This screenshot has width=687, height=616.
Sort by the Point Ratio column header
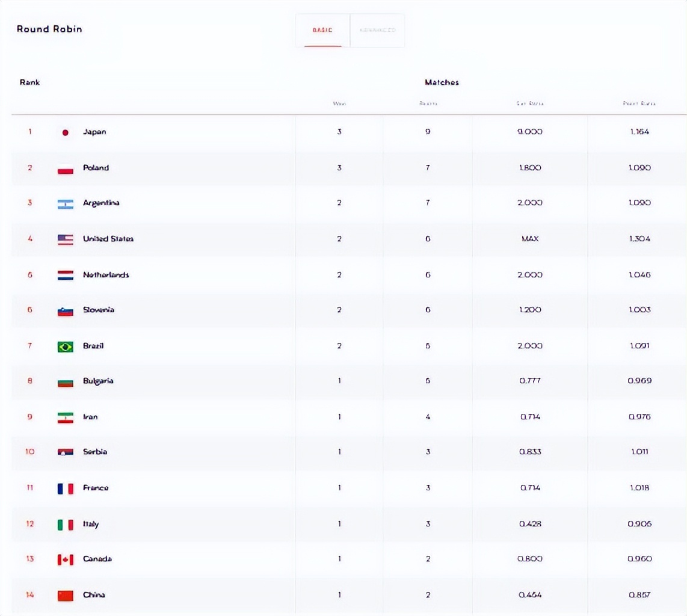[x=639, y=103]
